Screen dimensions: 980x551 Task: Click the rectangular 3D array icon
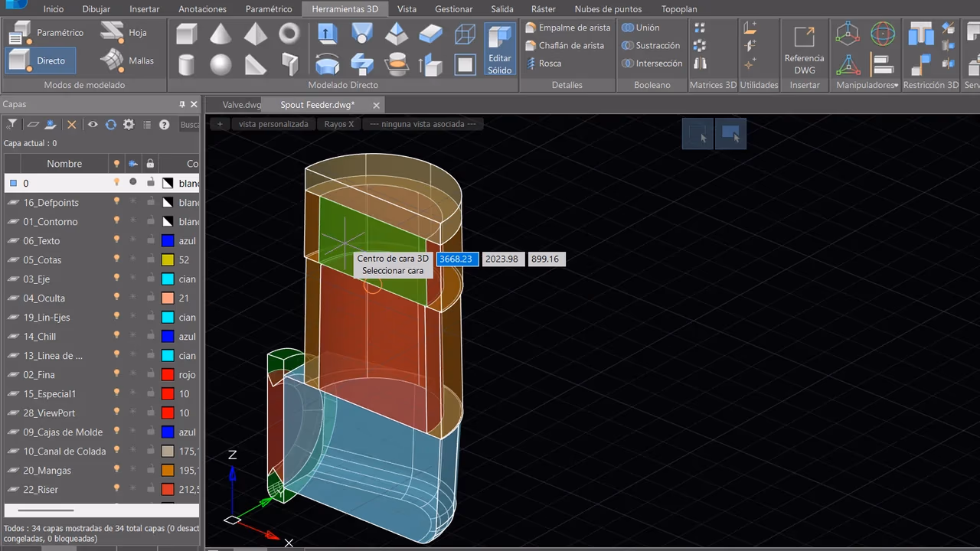click(700, 28)
